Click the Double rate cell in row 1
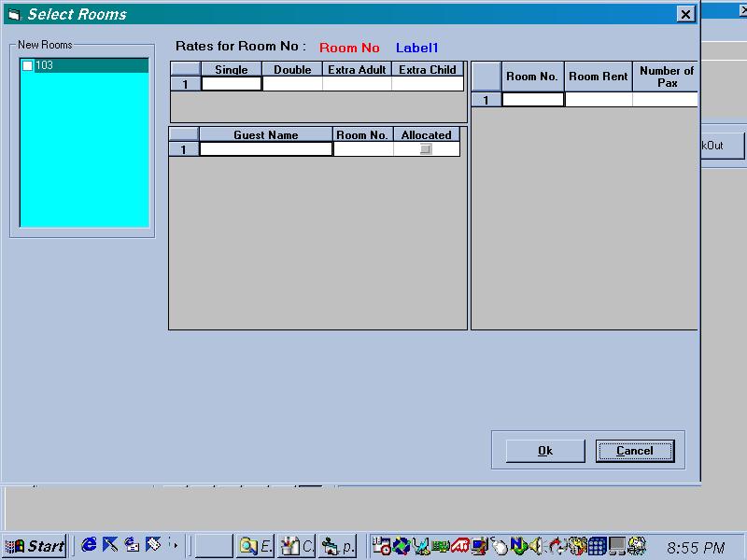This screenshot has height=560, width=747. (x=292, y=84)
